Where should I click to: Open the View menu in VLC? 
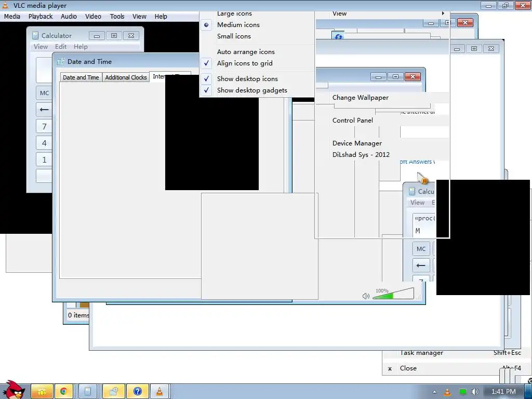point(139,16)
